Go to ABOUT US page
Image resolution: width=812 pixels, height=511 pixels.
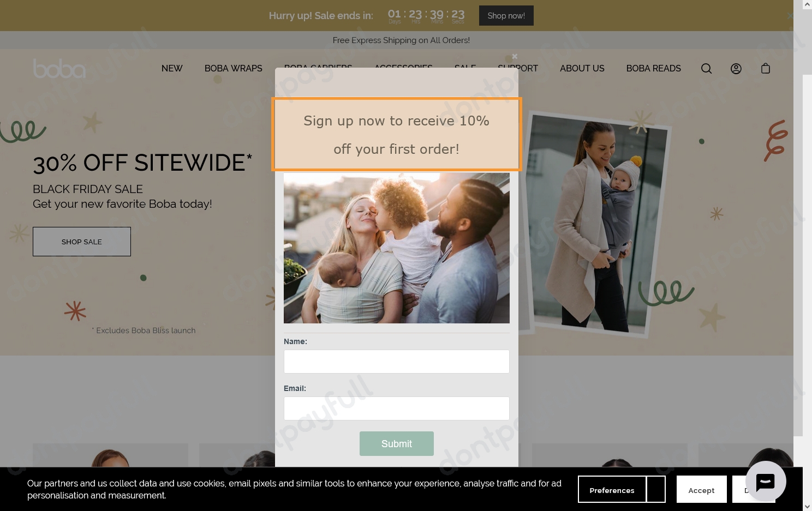click(582, 68)
